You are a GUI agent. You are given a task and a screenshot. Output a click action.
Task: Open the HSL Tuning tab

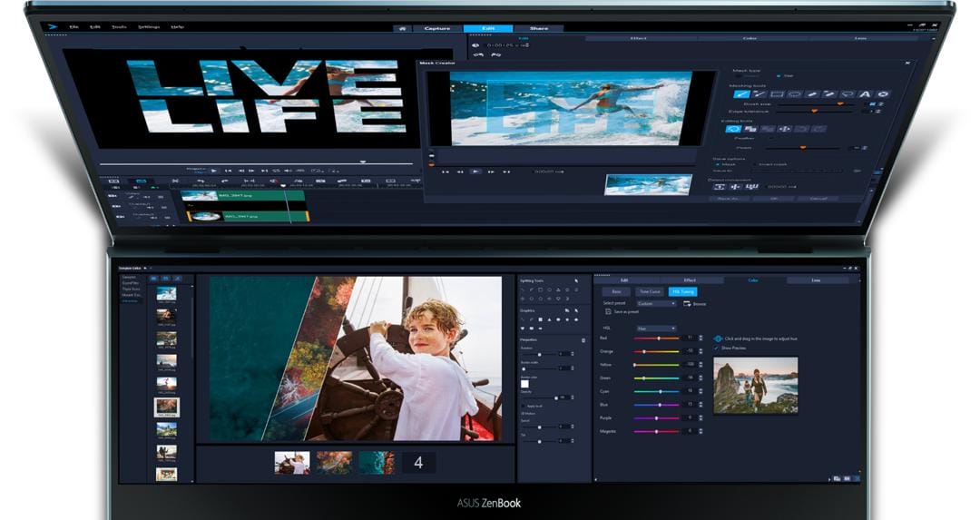pos(681,291)
